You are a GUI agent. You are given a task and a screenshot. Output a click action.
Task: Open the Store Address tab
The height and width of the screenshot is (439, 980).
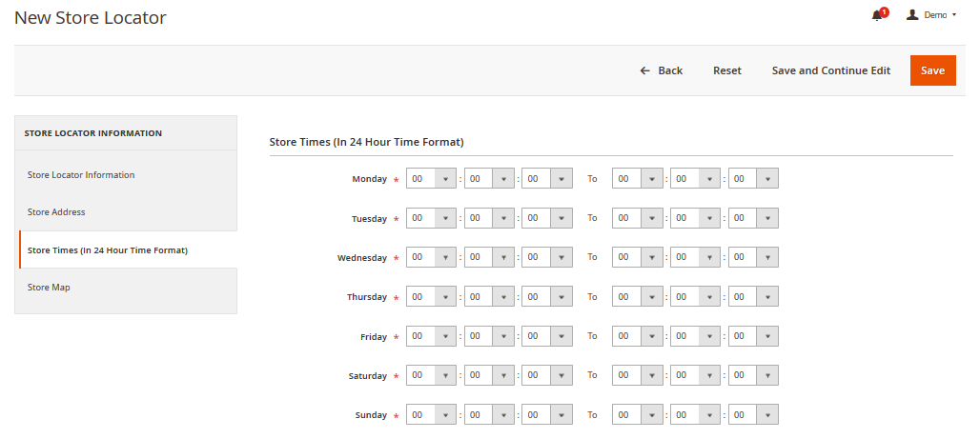click(x=56, y=212)
